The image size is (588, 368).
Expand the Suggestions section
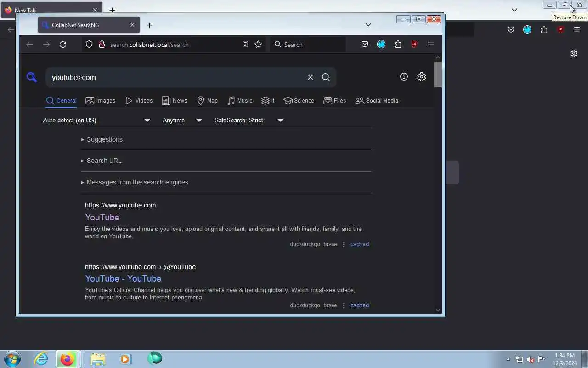tap(102, 139)
